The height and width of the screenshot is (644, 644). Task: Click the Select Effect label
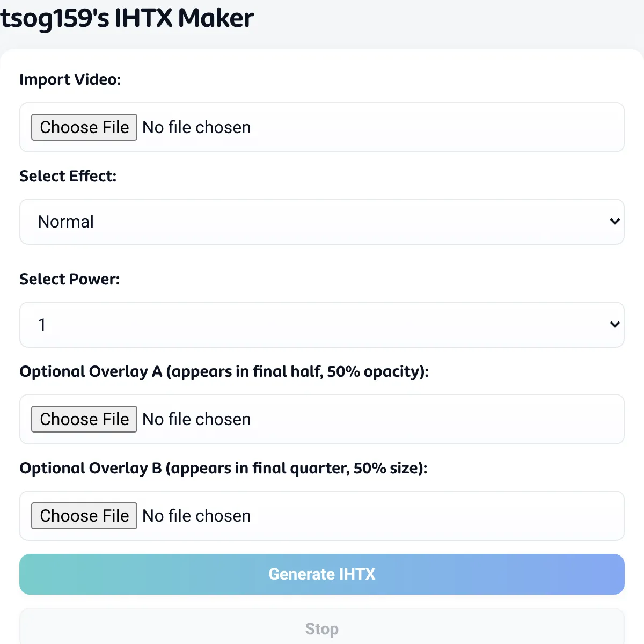(x=68, y=176)
